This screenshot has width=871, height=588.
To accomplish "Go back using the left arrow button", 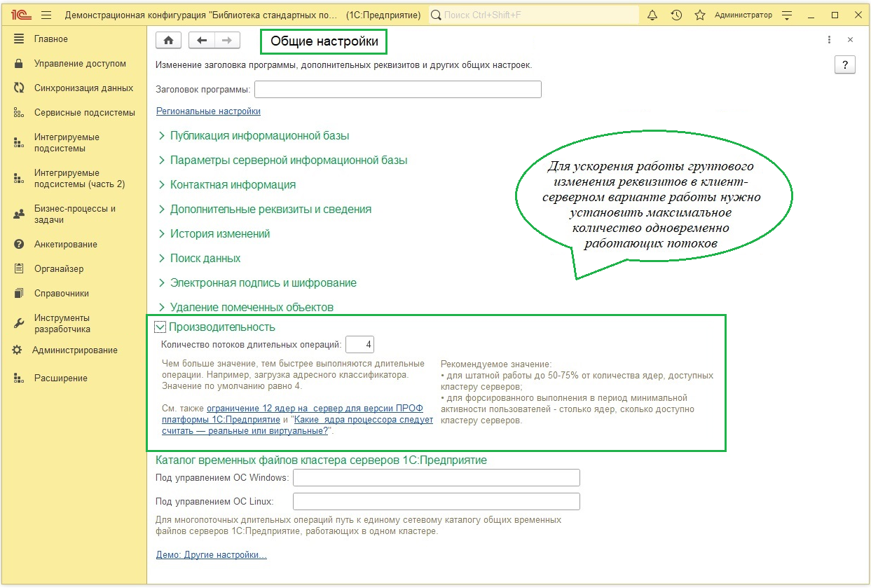I will click(202, 41).
